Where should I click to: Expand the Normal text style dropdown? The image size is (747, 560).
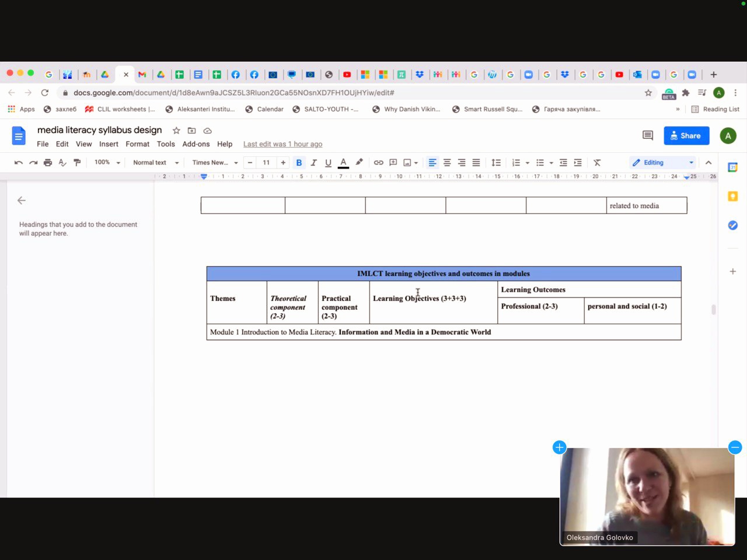[x=155, y=163]
